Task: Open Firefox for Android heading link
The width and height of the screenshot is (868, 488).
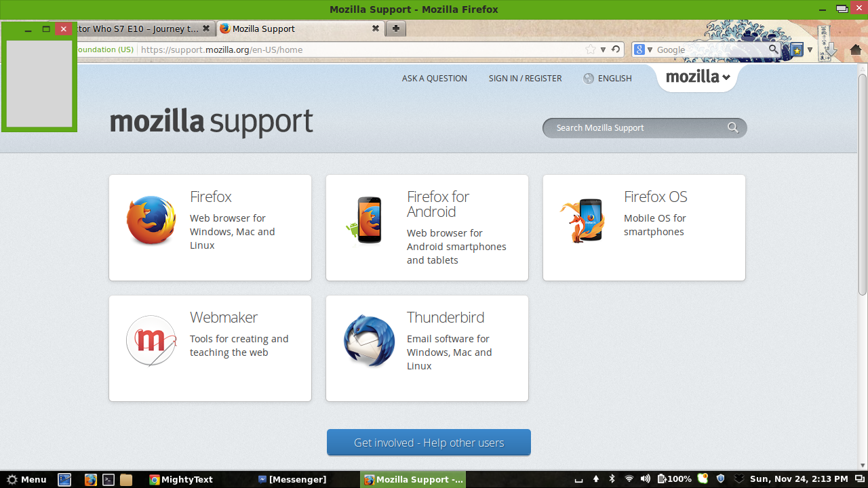Action: pos(438,204)
